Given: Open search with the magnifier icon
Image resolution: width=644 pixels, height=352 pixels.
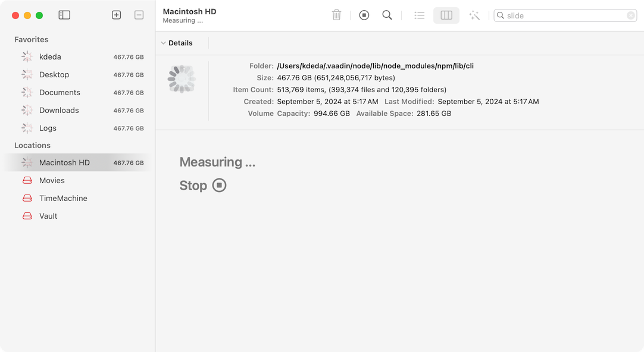Looking at the screenshot, I should pyautogui.click(x=387, y=15).
